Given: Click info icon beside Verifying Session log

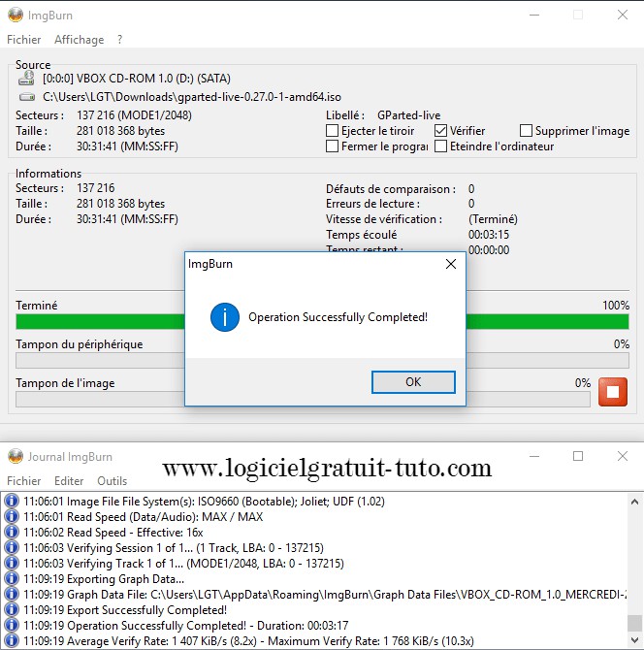Looking at the screenshot, I should pos(12,547).
